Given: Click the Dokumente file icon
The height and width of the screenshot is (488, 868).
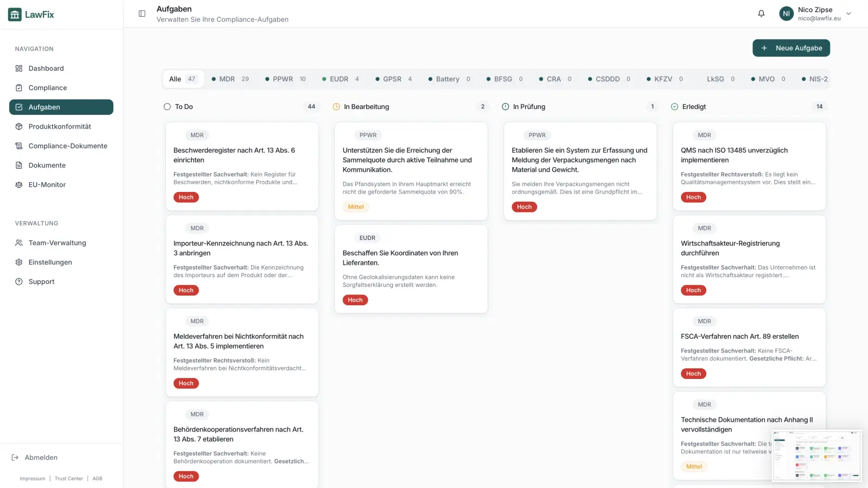Looking at the screenshot, I should point(19,165).
